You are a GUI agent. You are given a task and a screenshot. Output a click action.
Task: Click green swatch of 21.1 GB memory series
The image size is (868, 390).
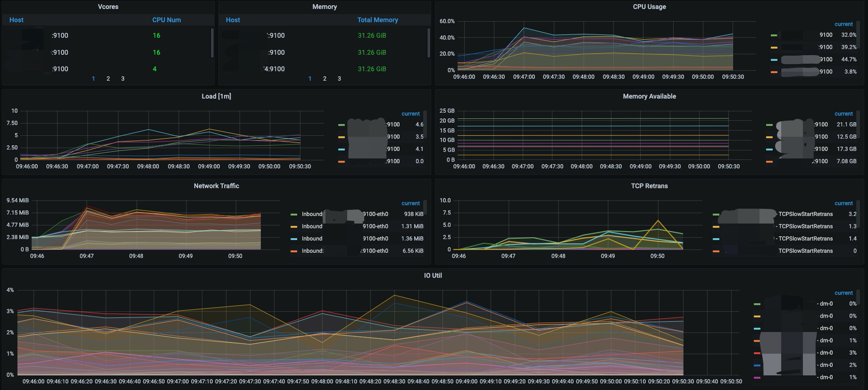click(x=769, y=125)
